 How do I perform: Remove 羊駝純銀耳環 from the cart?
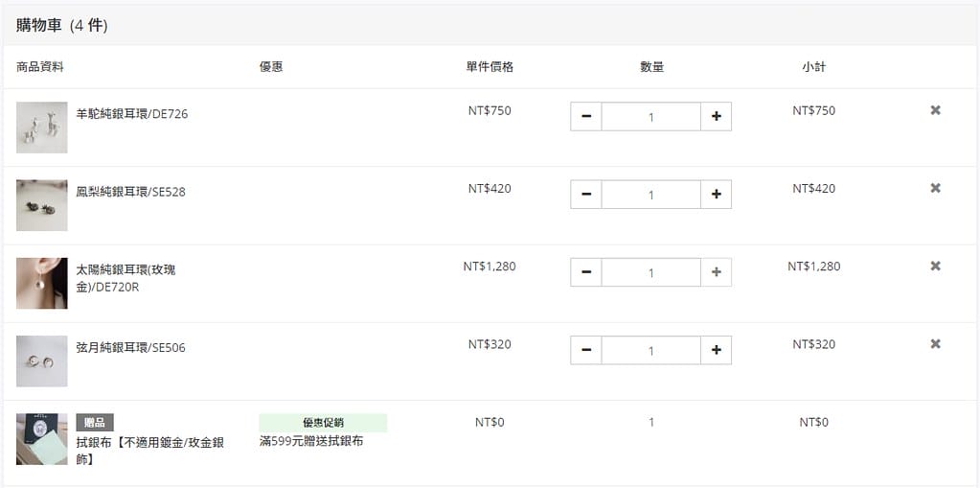click(x=935, y=110)
